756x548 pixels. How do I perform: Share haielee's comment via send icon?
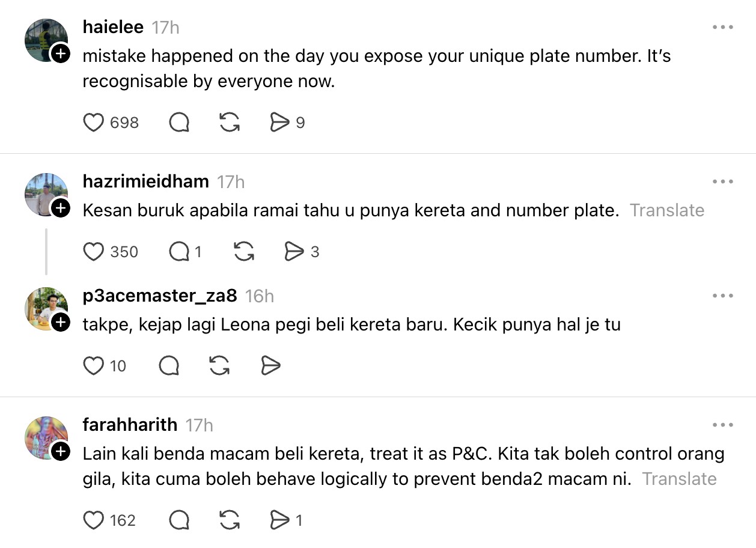pos(279,123)
